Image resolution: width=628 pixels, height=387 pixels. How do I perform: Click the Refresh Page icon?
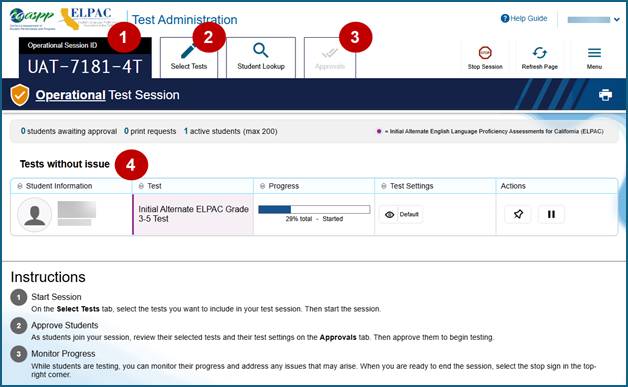(539, 53)
